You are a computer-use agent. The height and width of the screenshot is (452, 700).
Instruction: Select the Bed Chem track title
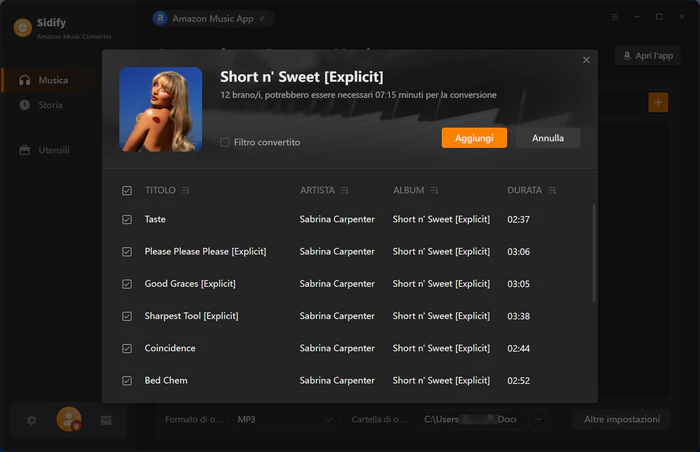[x=166, y=380]
